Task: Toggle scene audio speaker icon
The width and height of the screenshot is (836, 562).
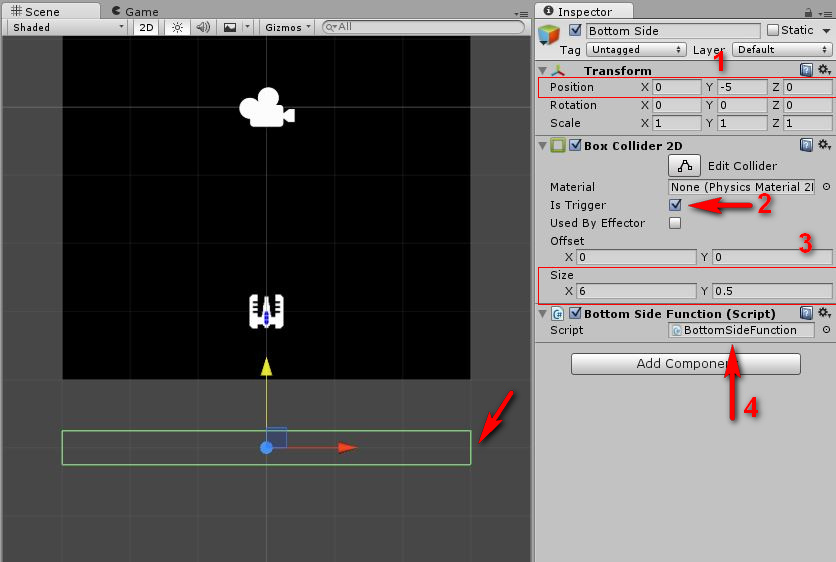Action: click(203, 27)
